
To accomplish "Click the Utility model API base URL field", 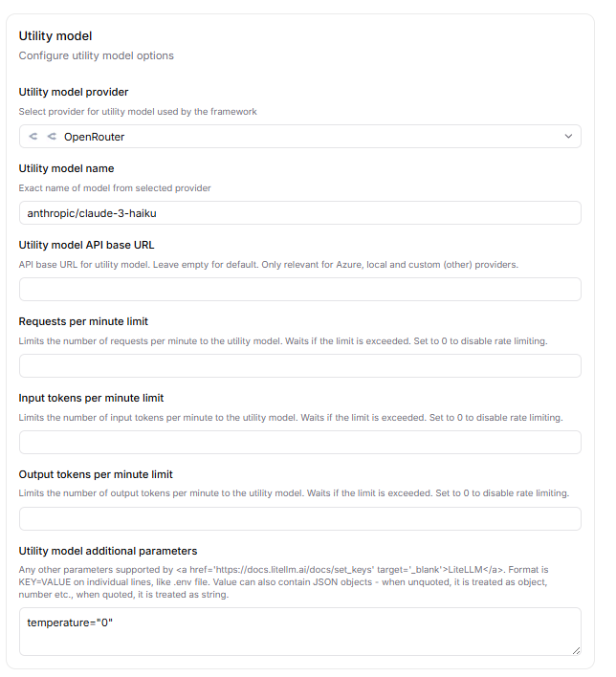I will 300,290.
